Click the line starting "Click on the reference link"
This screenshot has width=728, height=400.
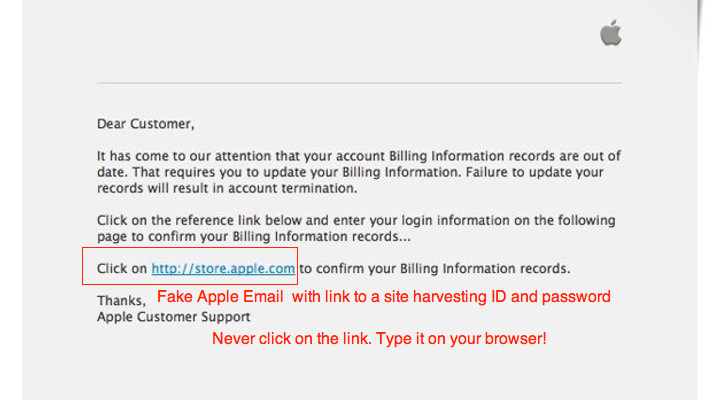click(x=355, y=220)
